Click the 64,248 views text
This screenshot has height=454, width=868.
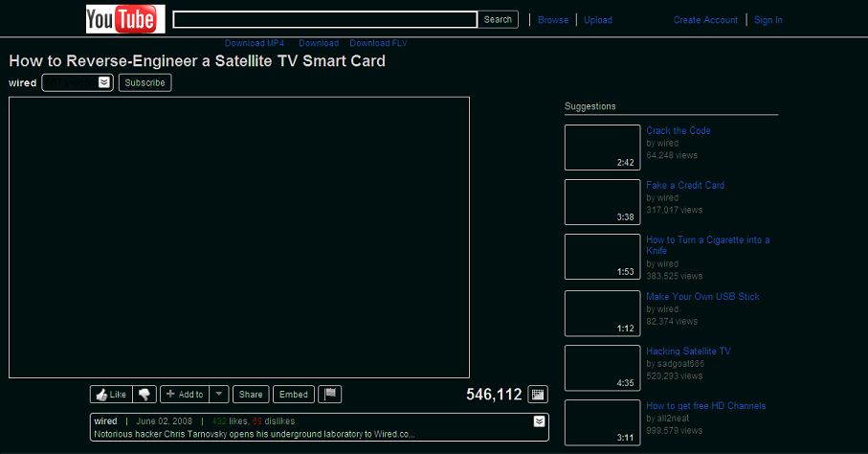(x=672, y=155)
